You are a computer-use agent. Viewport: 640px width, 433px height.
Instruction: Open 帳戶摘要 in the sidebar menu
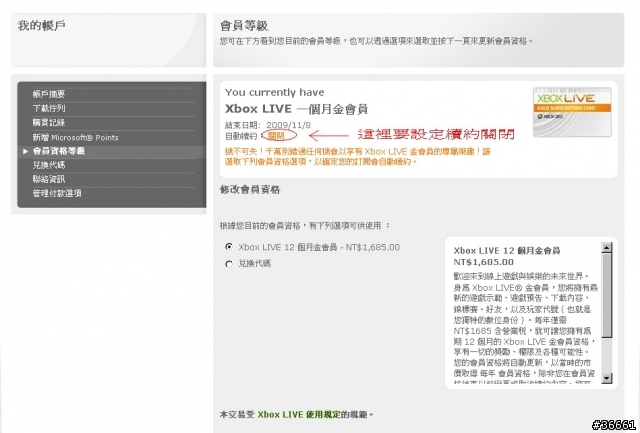[49, 94]
